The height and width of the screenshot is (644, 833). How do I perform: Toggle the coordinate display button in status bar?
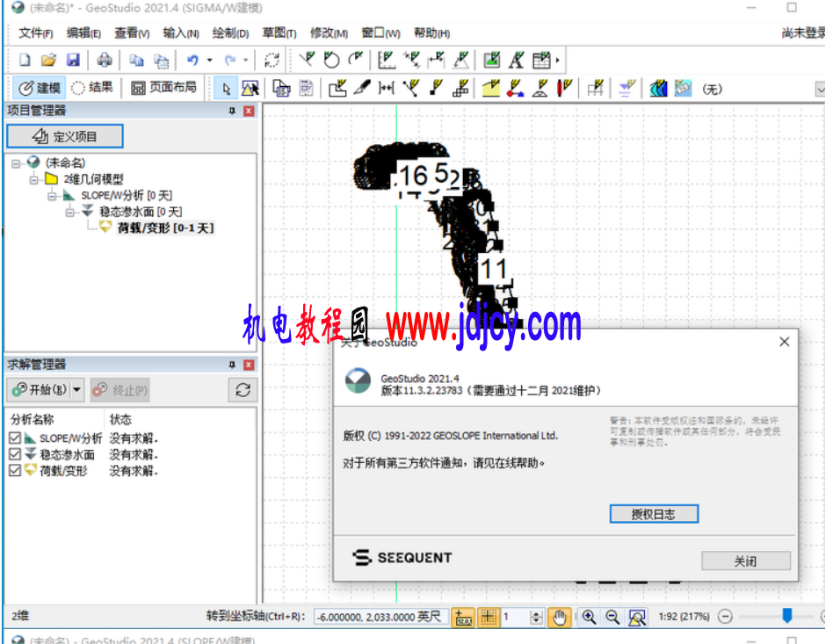(464, 617)
